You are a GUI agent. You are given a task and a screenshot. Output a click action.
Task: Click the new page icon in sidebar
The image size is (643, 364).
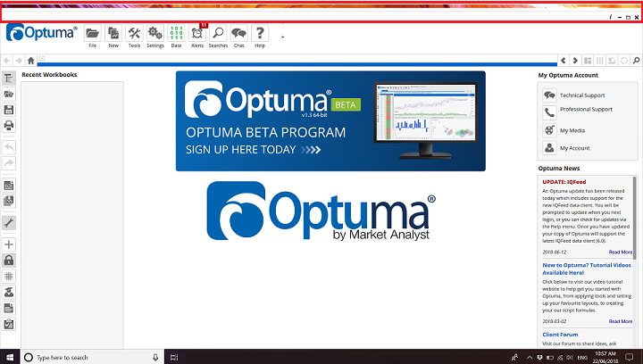coord(9,186)
